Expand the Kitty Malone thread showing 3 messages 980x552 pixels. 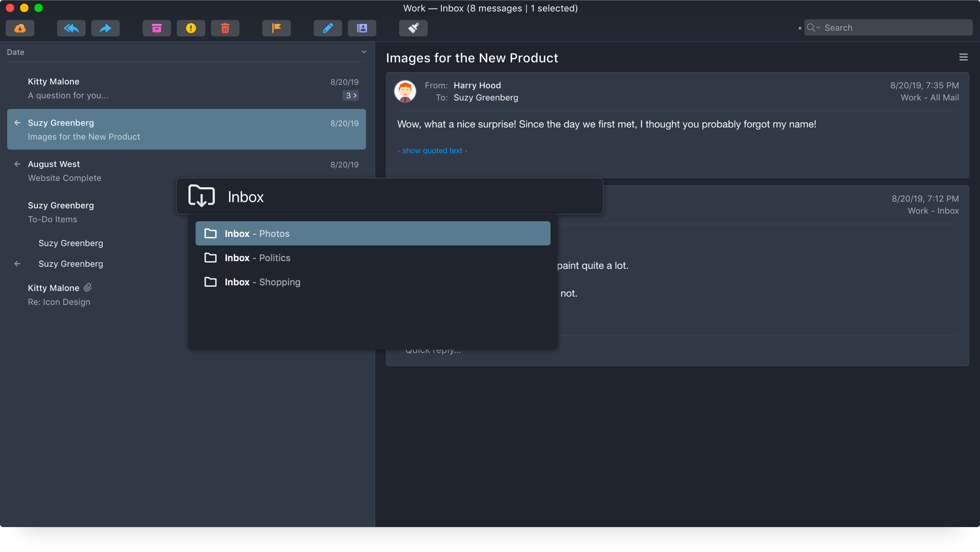click(x=351, y=95)
